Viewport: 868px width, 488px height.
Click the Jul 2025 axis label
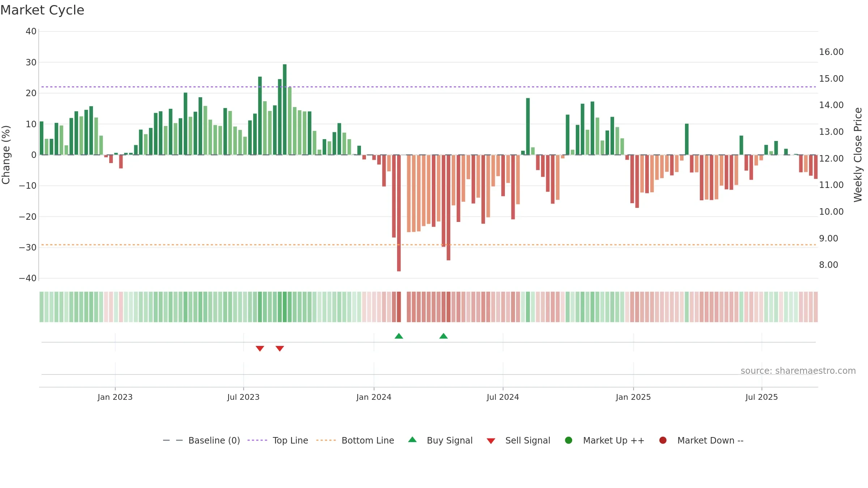[x=762, y=397]
